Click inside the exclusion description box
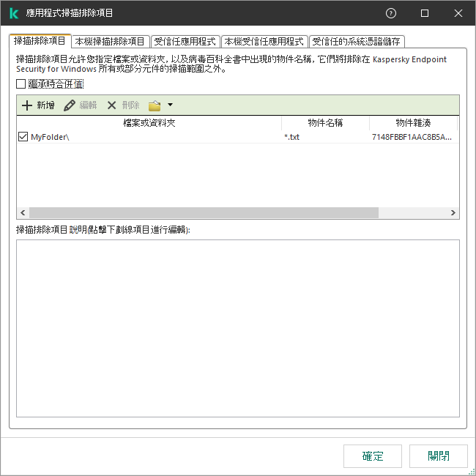The image size is (476, 476). [238, 328]
